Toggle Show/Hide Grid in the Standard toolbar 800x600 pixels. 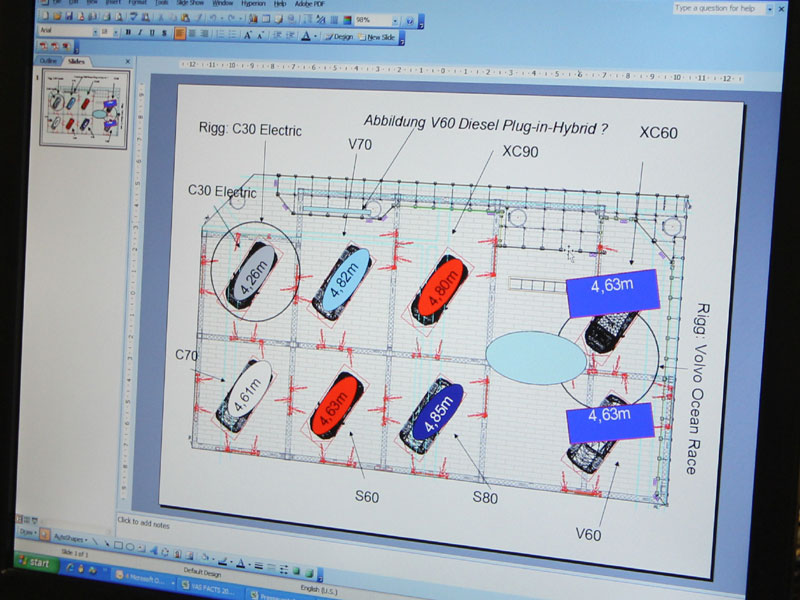click(334, 20)
